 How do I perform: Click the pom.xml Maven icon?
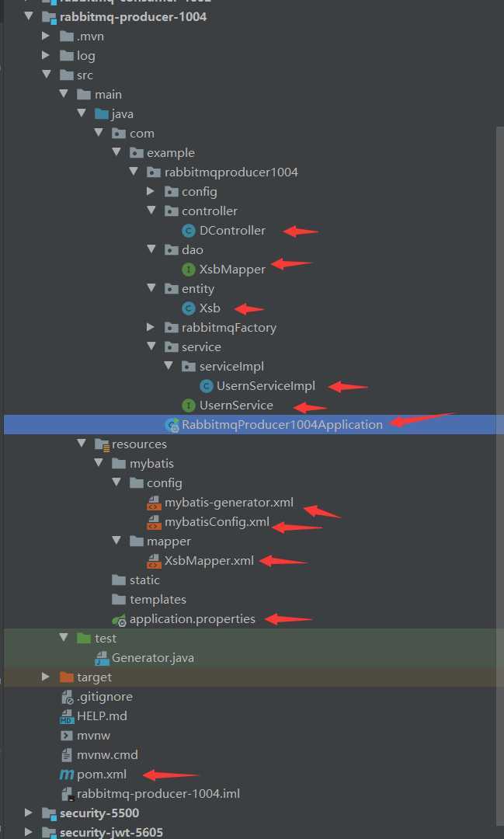[66, 775]
